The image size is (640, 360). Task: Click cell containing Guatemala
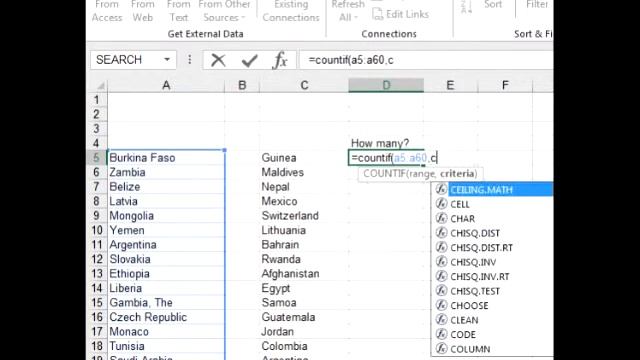pos(304,317)
